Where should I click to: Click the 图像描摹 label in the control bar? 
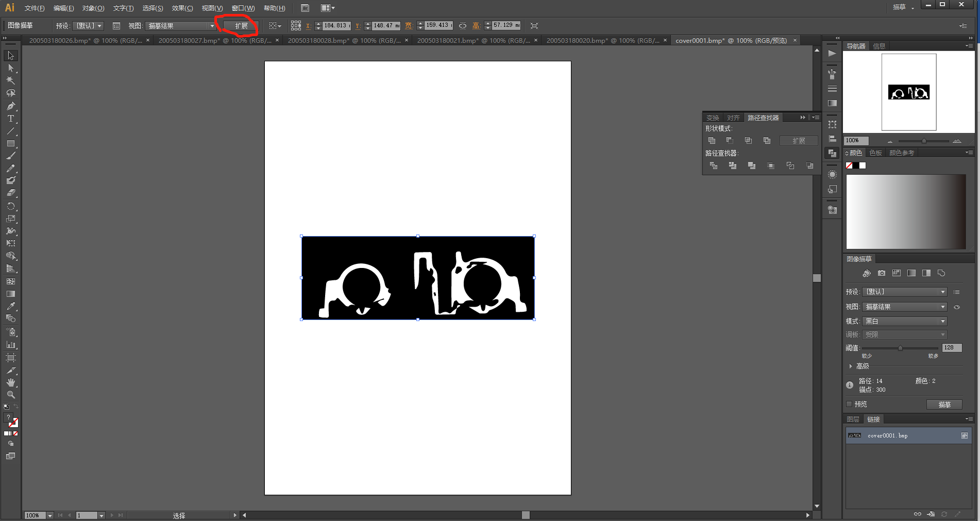click(21, 25)
